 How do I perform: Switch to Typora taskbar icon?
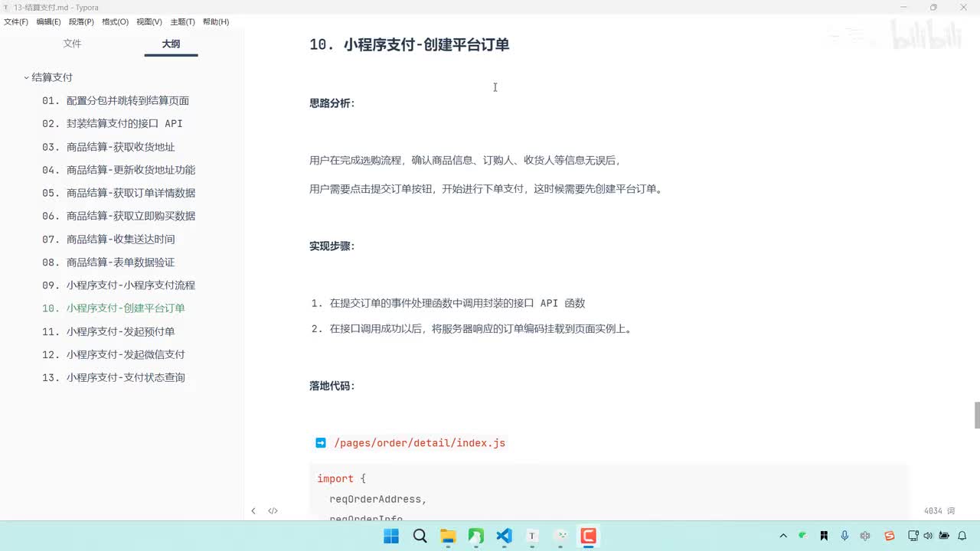(532, 536)
